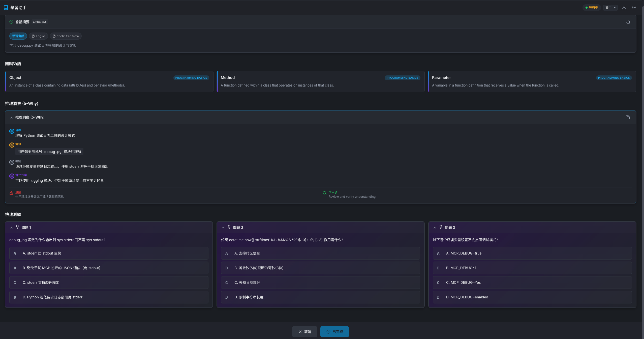Click the lightbulb icon on 問題 1

point(17,227)
